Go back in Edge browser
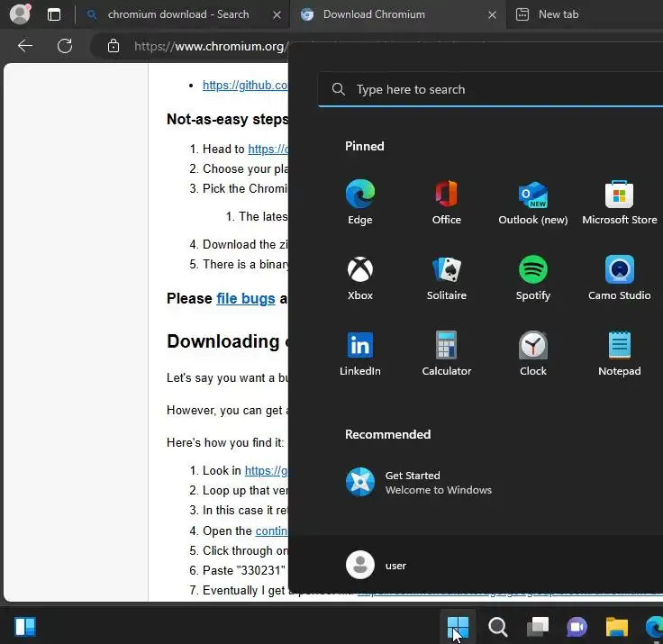 coord(25,46)
